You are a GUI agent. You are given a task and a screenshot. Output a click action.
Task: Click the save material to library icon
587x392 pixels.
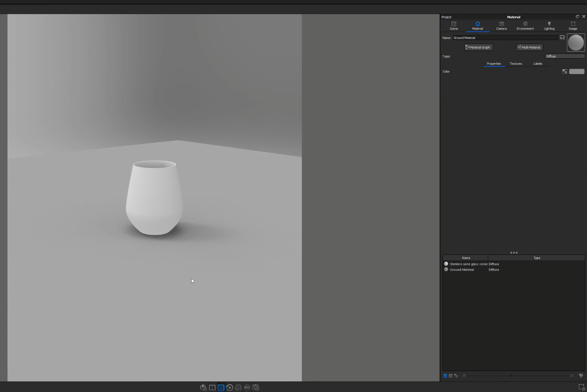(x=562, y=38)
